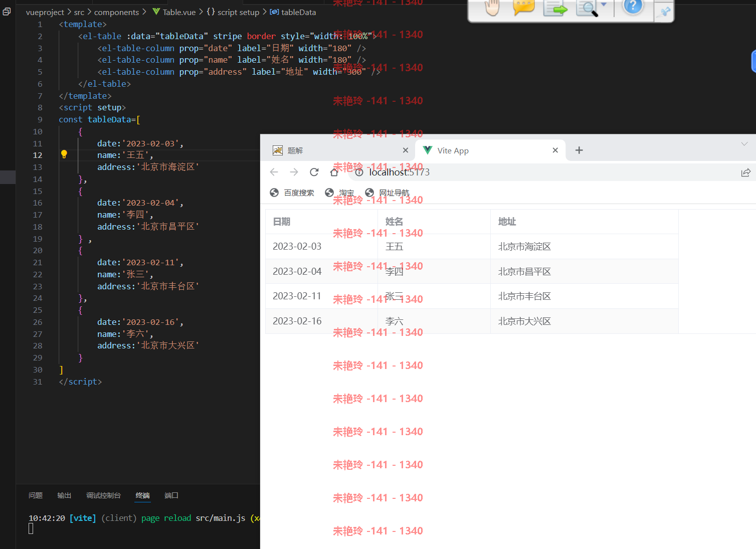Click the share icon in address bar
Screen dimensions: 756x549
point(745,172)
